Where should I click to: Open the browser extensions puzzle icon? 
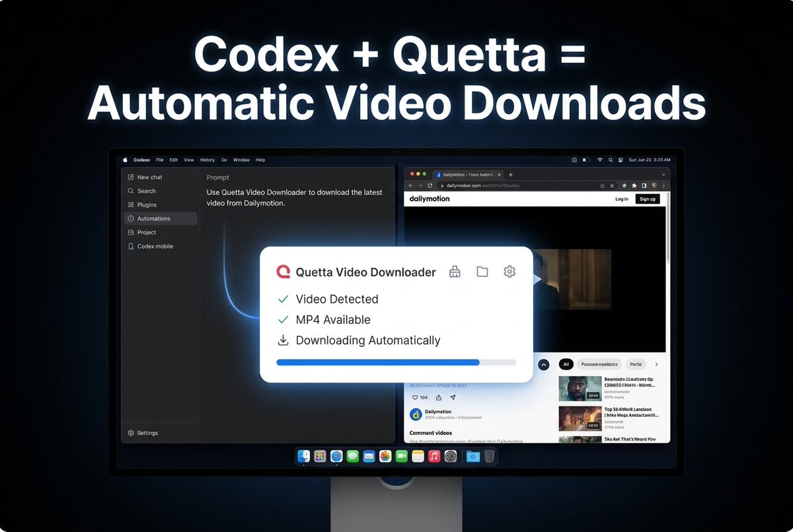[x=634, y=186]
